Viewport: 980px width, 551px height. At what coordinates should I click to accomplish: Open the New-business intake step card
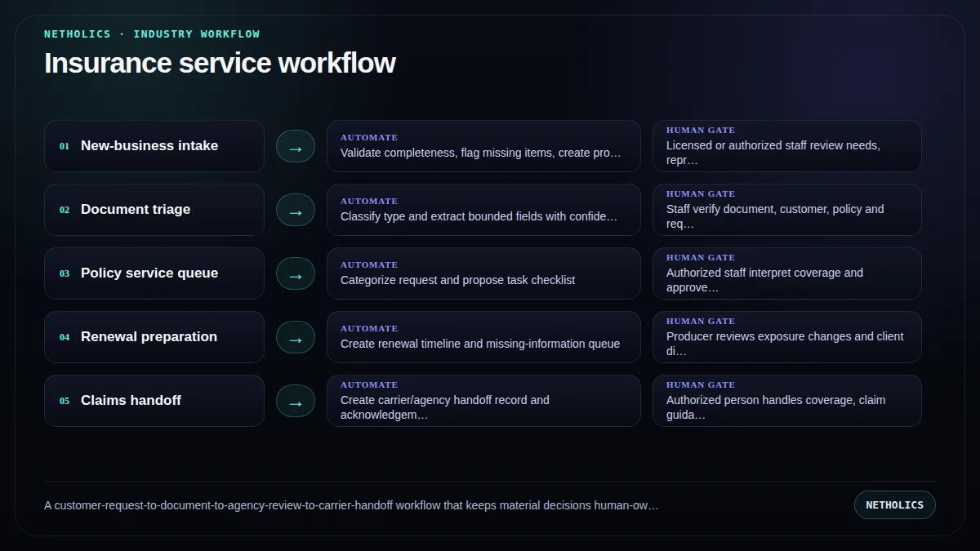154,146
